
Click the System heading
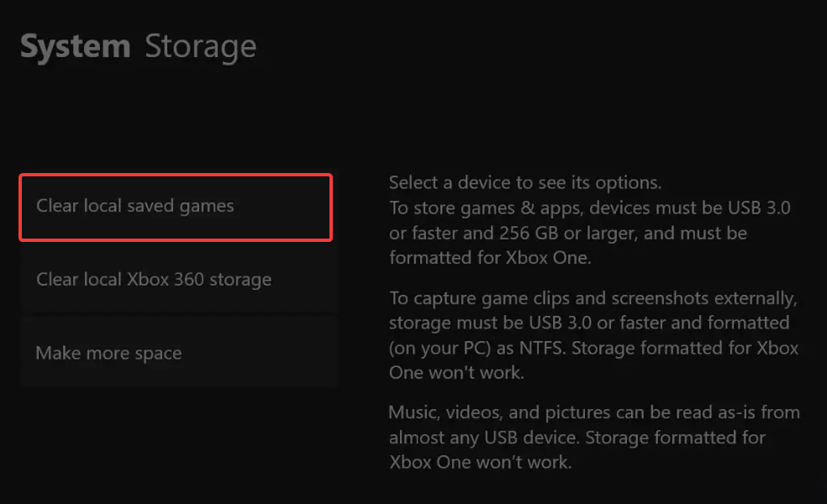[x=75, y=47]
